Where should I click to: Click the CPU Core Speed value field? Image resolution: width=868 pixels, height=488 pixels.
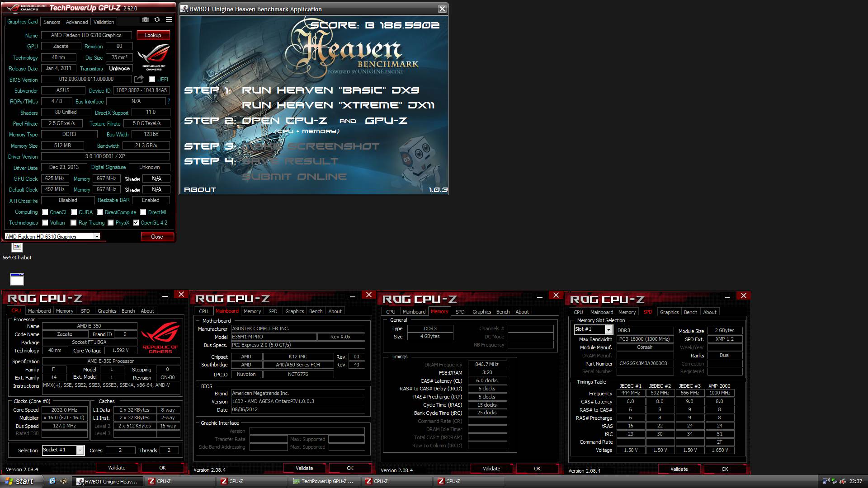click(x=65, y=410)
